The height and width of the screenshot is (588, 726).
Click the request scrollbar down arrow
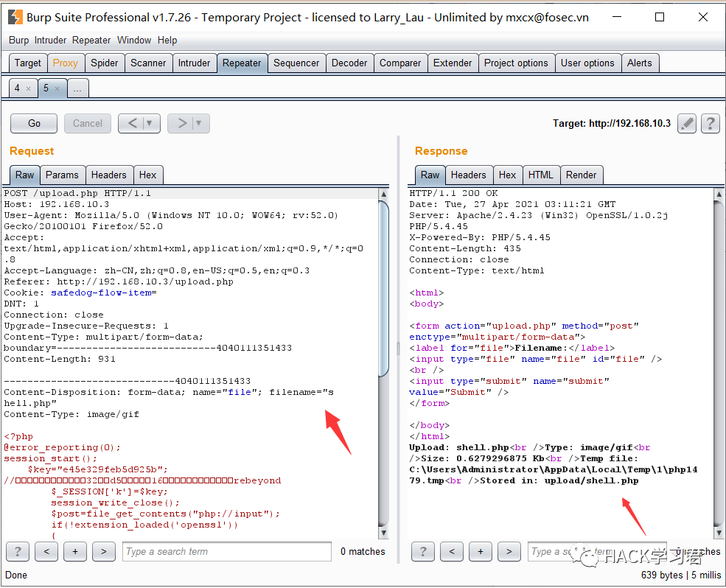(x=383, y=533)
